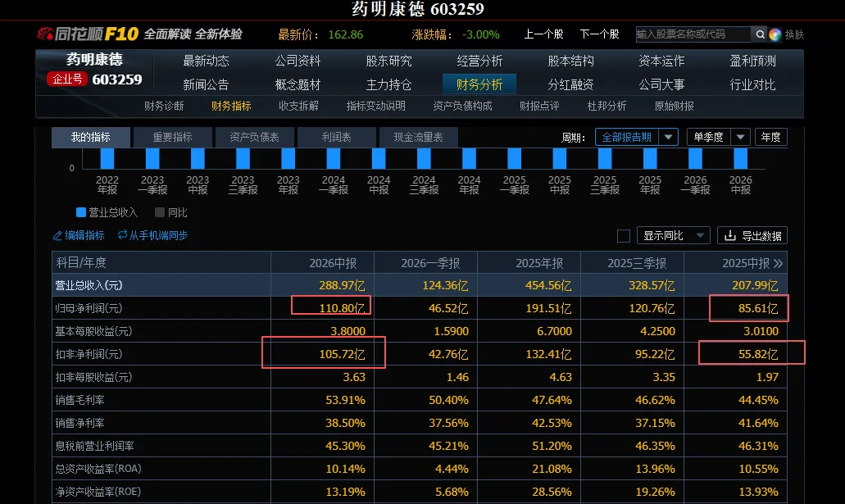Open the 盈利预测 menu
845x504 pixels.
(753, 61)
